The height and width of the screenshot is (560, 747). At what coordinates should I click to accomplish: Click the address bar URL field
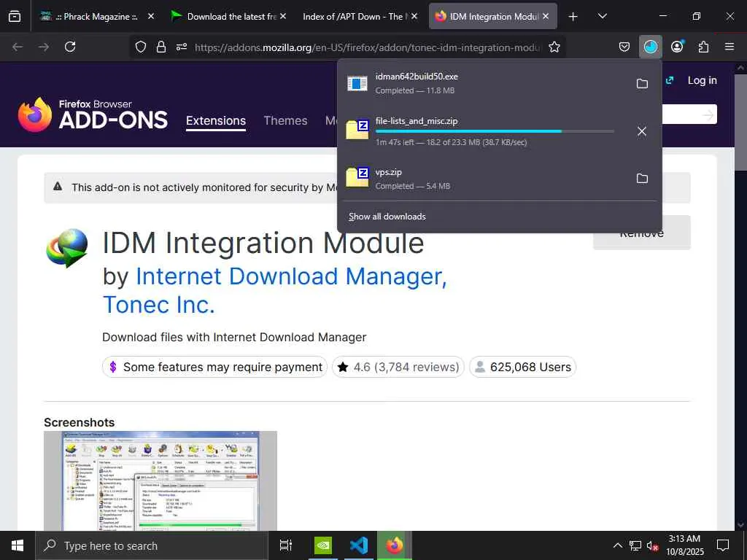click(368, 47)
